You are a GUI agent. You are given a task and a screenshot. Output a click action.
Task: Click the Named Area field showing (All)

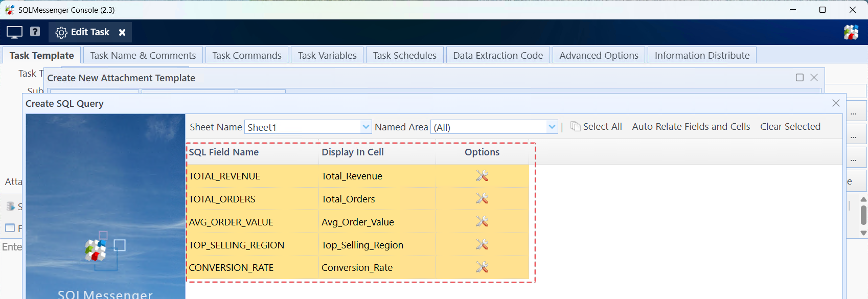489,127
